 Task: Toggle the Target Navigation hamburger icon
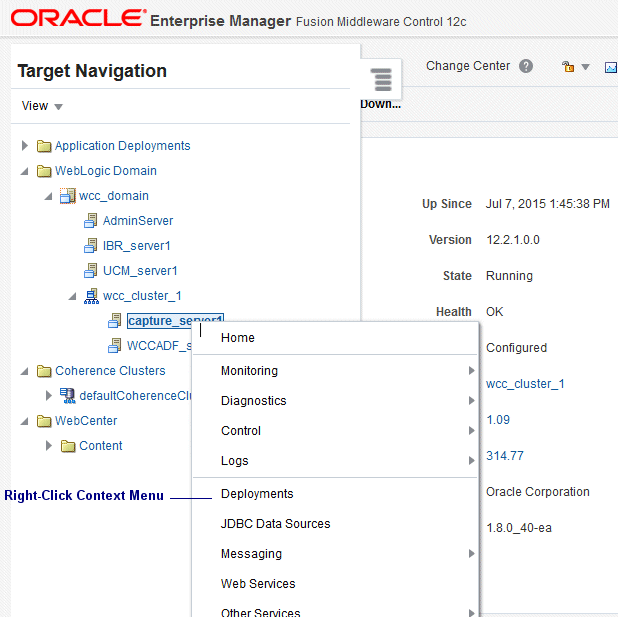tap(381, 80)
